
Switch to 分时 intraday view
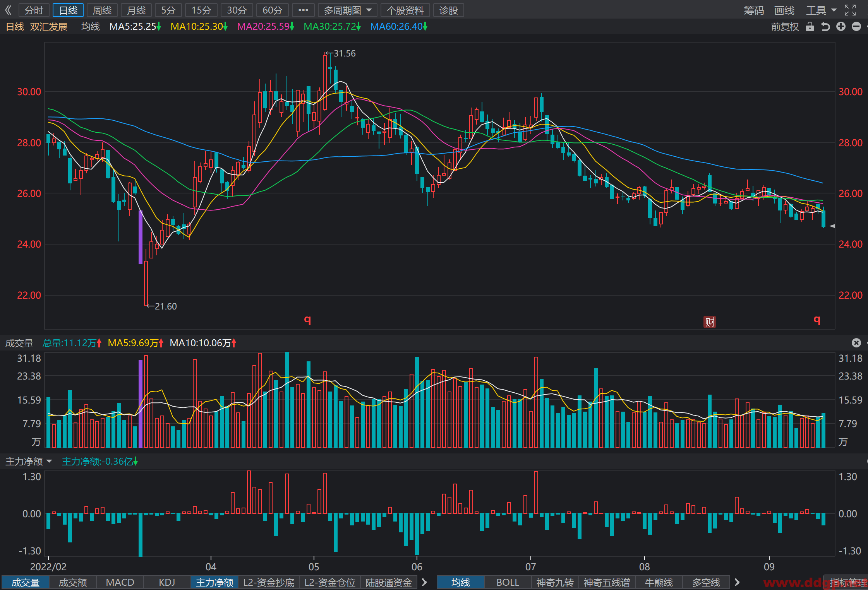tap(34, 10)
